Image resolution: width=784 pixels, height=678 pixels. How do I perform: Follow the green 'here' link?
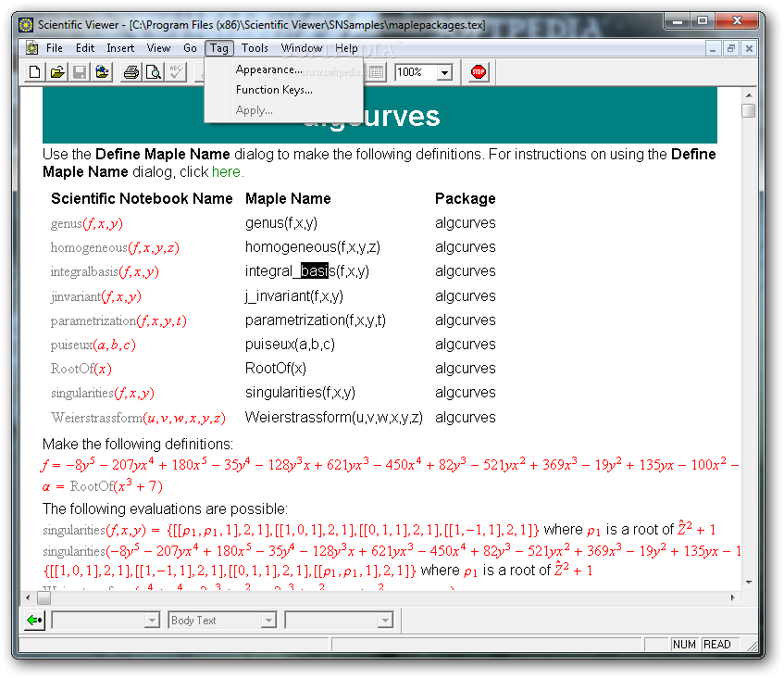(x=226, y=171)
